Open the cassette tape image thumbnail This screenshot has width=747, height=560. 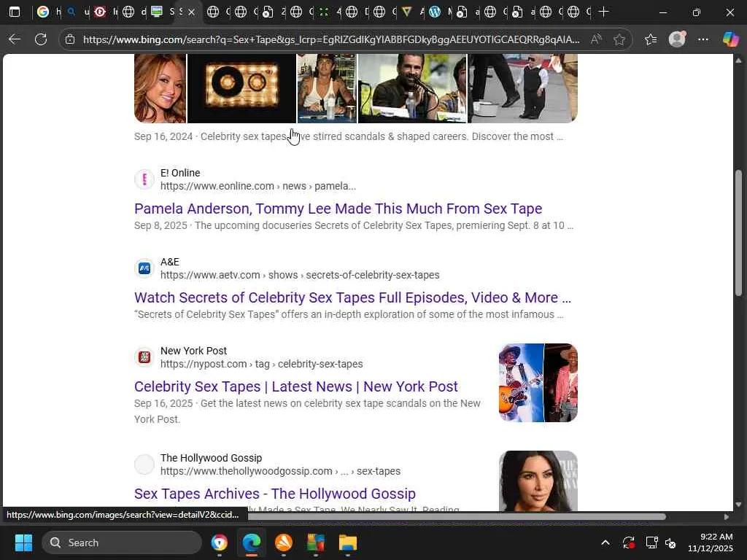[241, 88]
